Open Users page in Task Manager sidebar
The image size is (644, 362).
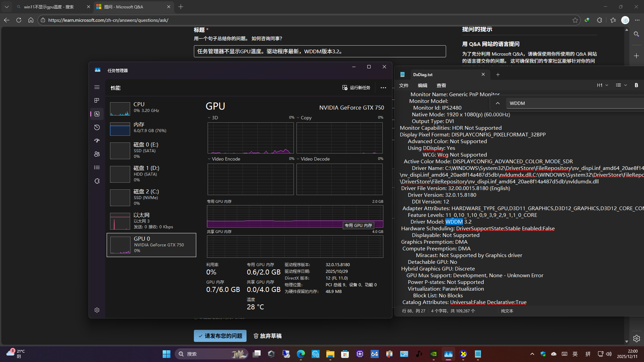pyautogui.click(x=97, y=154)
